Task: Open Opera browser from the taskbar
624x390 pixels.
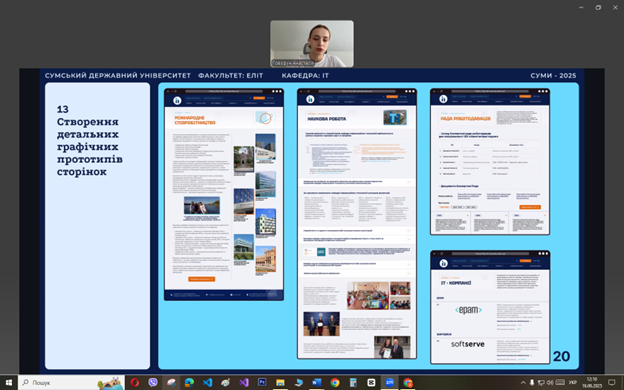Action: (135, 383)
